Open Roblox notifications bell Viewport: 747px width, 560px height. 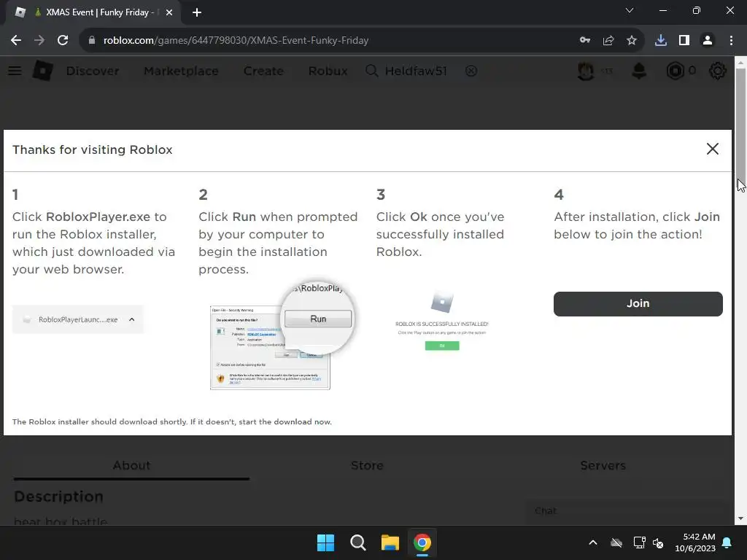639,71
